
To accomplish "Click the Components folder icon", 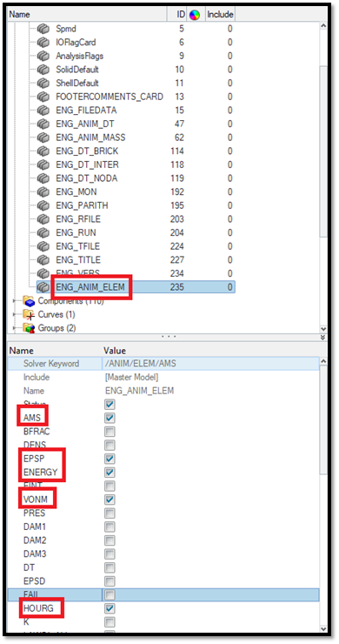I will tap(29, 300).
